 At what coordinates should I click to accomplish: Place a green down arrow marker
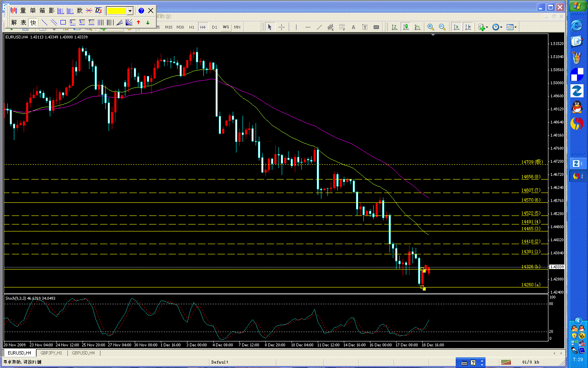tap(148, 22)
